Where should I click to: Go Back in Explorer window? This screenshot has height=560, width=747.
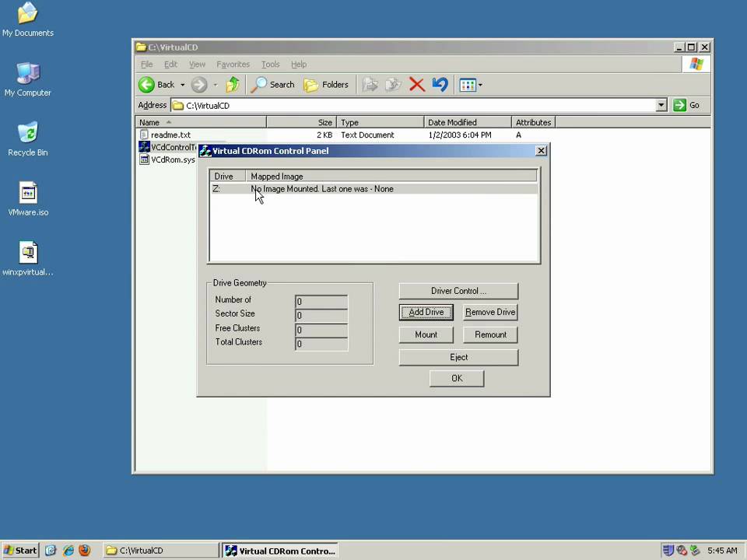click(156, 85)
